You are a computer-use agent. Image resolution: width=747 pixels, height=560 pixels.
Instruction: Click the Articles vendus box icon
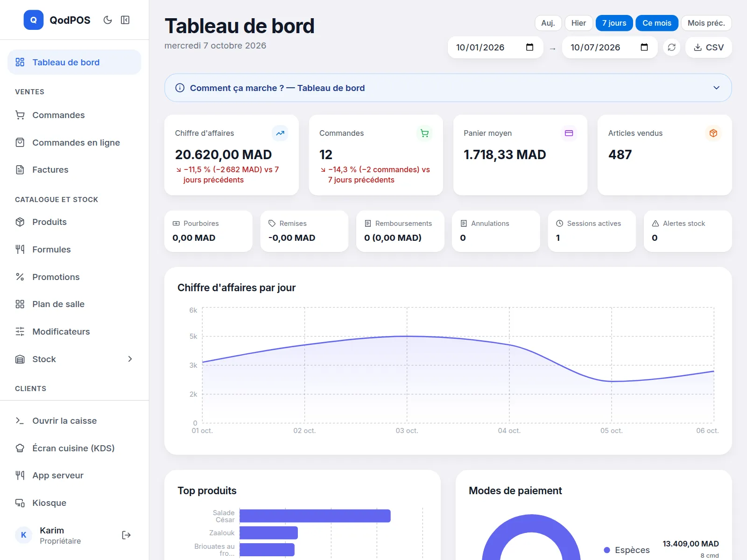coord(713,133)
